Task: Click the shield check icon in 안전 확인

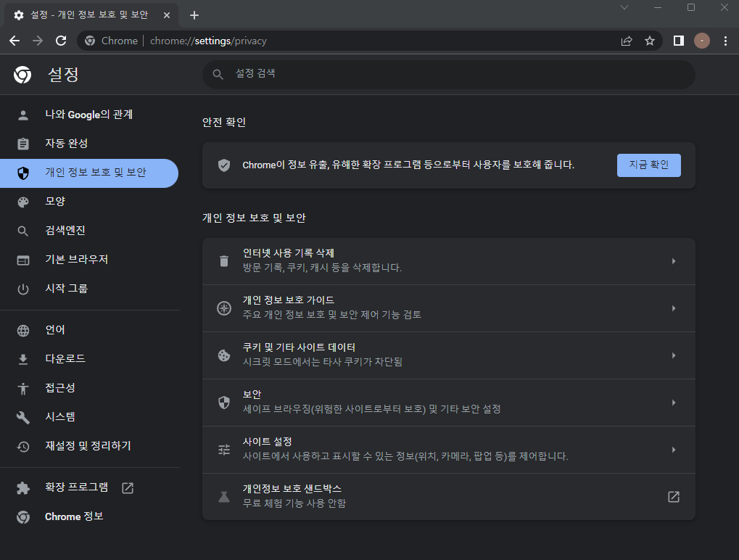Action: (224, 165)
